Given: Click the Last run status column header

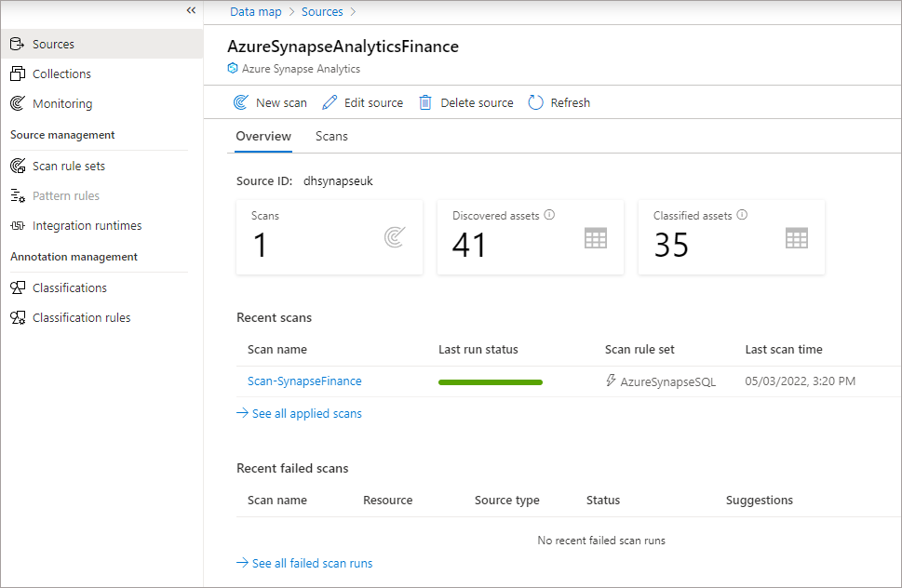Looking at the screenshot, I should click(x=478, y=350).
